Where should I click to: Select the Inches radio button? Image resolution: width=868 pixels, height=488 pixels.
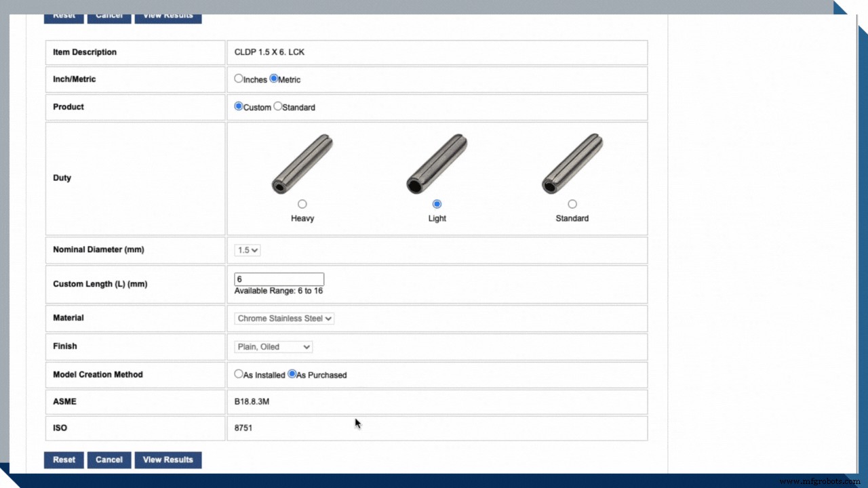click(x=239, y=79)
